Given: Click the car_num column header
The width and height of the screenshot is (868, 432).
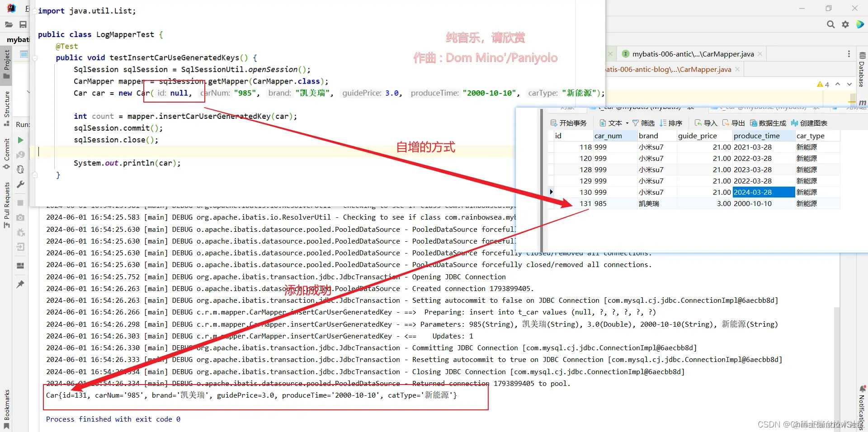Looking at the screenshot, I should (615, 136).
